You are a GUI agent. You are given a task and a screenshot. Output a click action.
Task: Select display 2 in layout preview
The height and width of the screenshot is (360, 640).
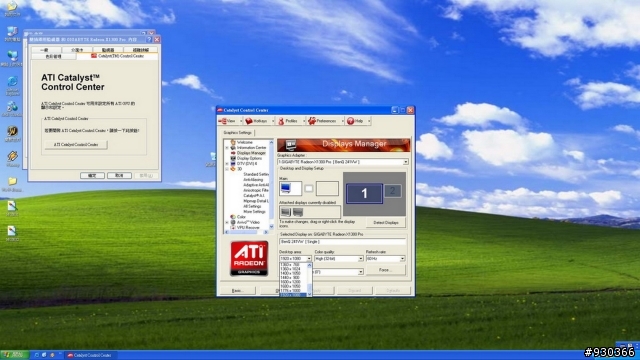point(393,191)
